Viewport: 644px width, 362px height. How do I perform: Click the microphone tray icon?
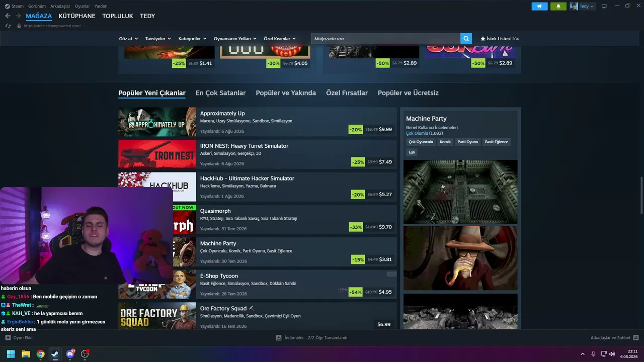(x=593, y=354)
